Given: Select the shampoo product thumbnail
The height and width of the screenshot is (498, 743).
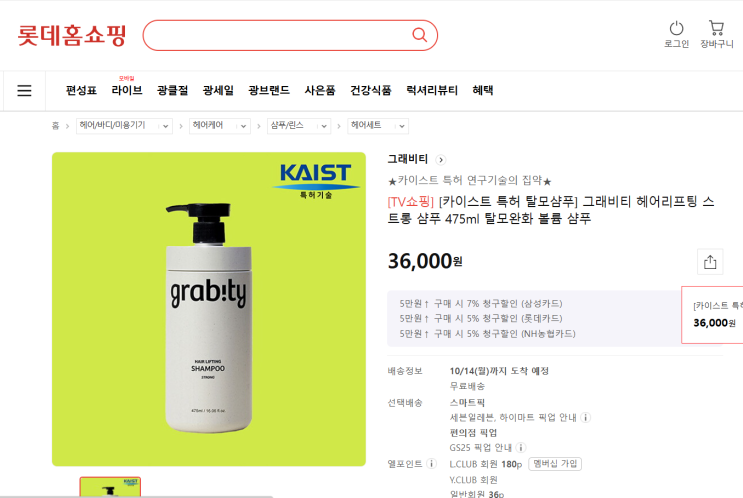Looking at the screenshot, I should [110, 487].
